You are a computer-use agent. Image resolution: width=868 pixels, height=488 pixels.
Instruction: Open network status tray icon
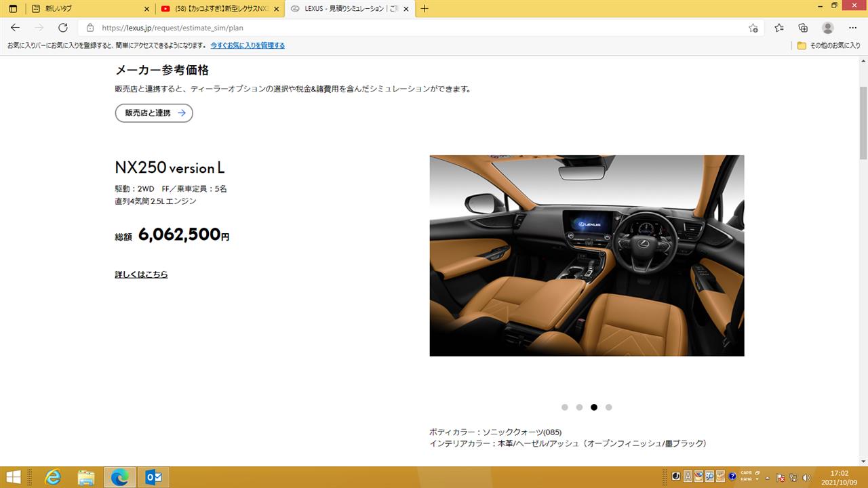point(793,477)
